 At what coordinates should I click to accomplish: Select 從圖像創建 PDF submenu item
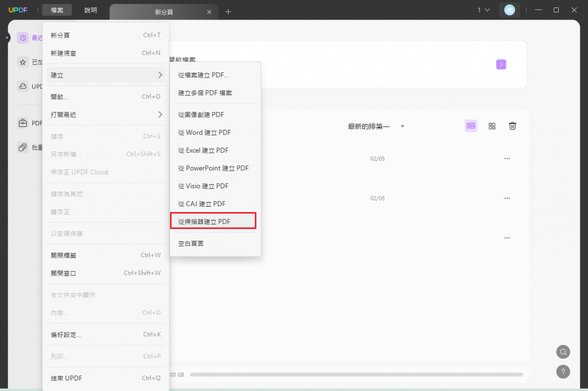215,115
